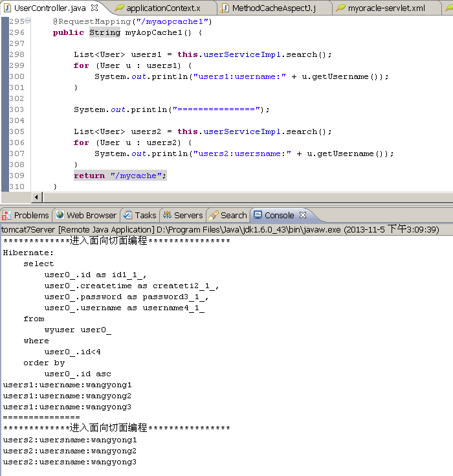The image size is (453, 476).
Task: Click the highlighted String return type
Action: pos(105,32)
